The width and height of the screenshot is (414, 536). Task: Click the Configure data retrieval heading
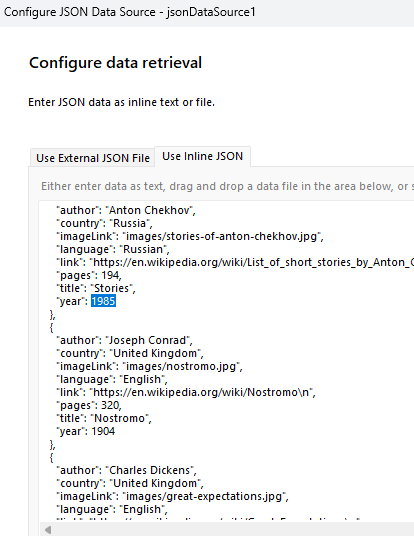pyautogui.click(x=116, y=63)
